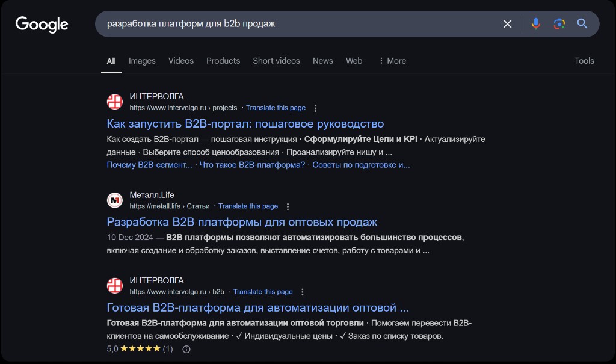The height and width of the screenshot is (364, 616).
Task: Switch to Videos tab
Action: [x=181, y=61]
